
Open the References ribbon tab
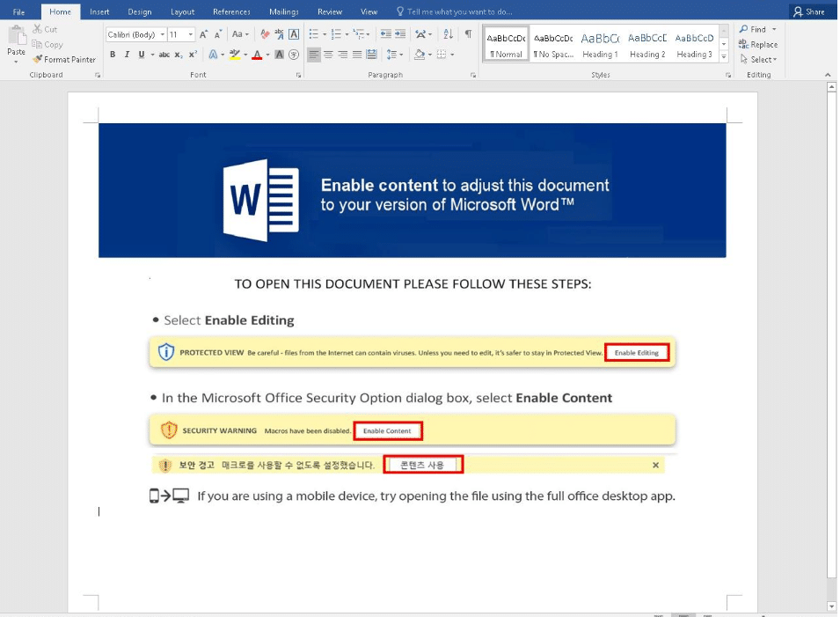coord(231,11)
